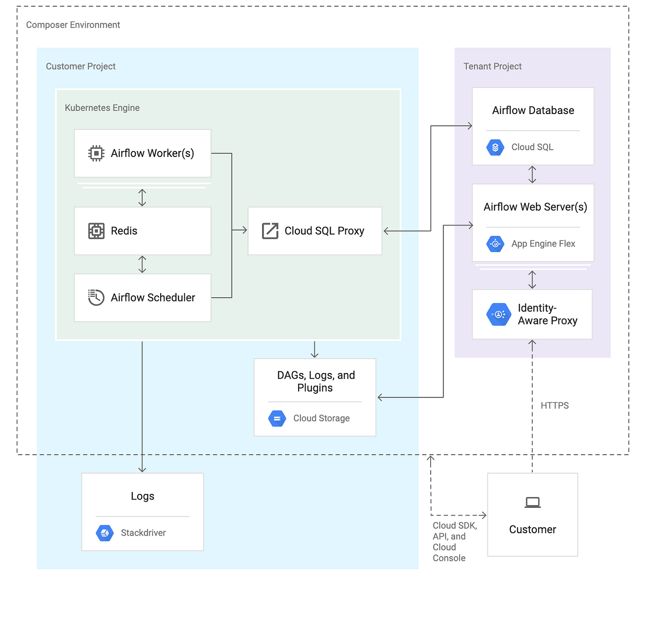Select the Logs box title
The height and width of the screenshot is (626, 672).
click(x=143, y=496)
